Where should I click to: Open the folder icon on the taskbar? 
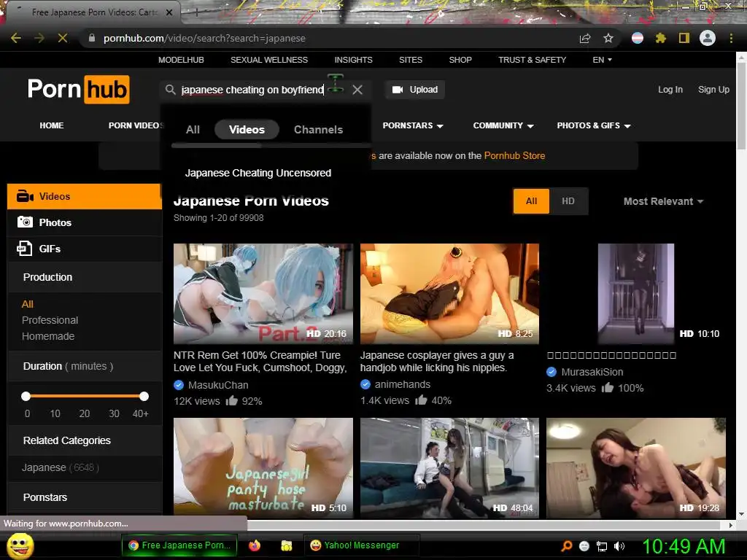tap(286, 545)
